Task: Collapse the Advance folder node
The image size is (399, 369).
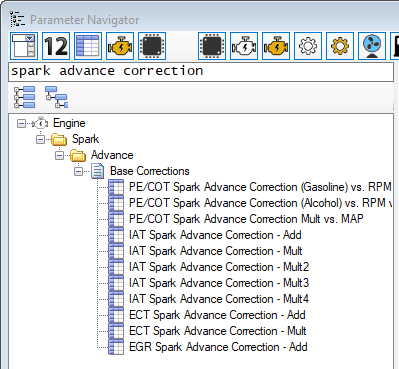Action: click(59, 156)
